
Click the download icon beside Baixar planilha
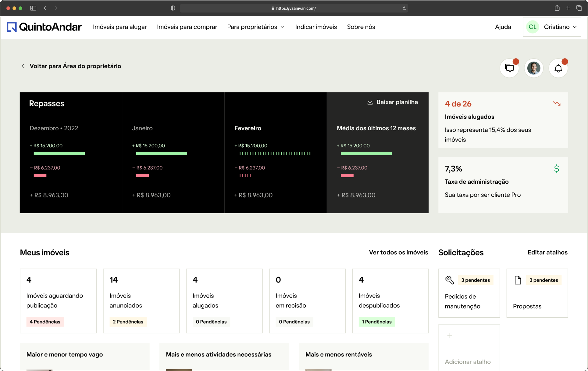tap(370, 102)
